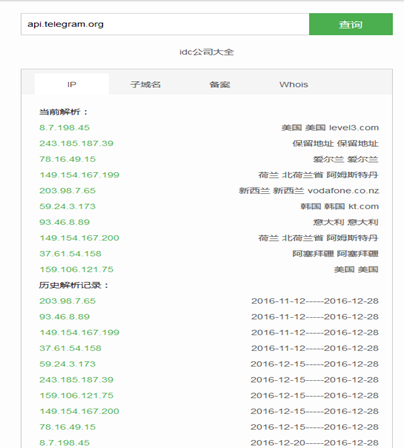Open history record 203.98.7.65 from 2016-11-12
The height and width of the screenshot is (448, 404).
(x=68, y=301)
